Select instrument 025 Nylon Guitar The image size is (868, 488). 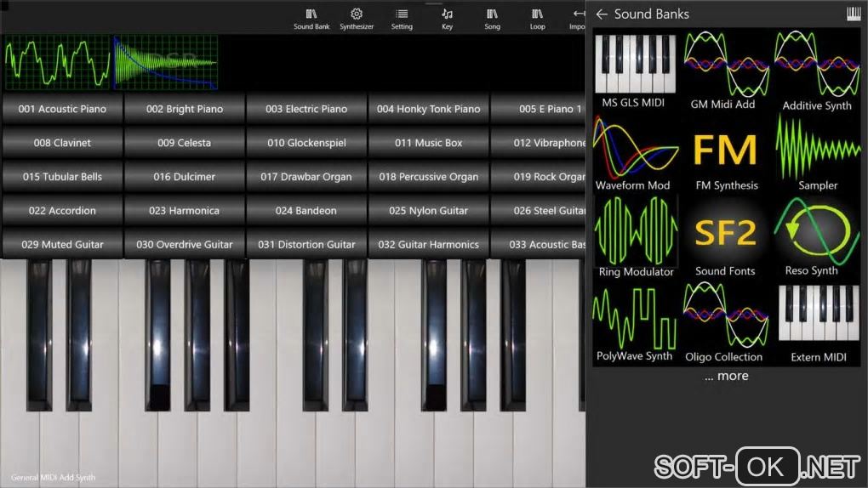tap(428, 210)
